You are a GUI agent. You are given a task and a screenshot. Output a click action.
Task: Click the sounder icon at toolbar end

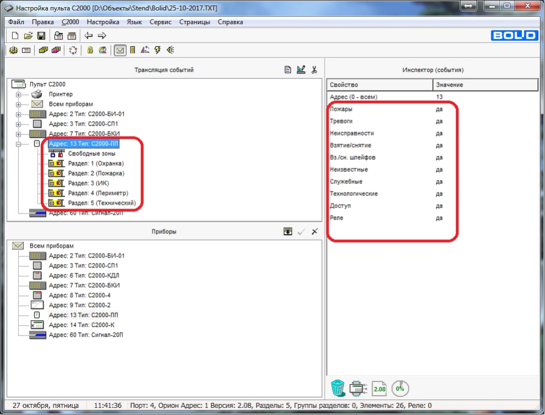click(170, 50)
